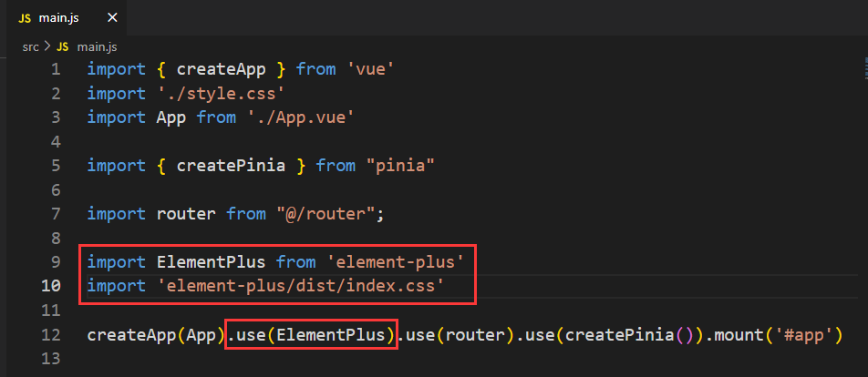Click createApp(App) on line 12
This screenshot has height=377, width=868.
click(156, 334)
